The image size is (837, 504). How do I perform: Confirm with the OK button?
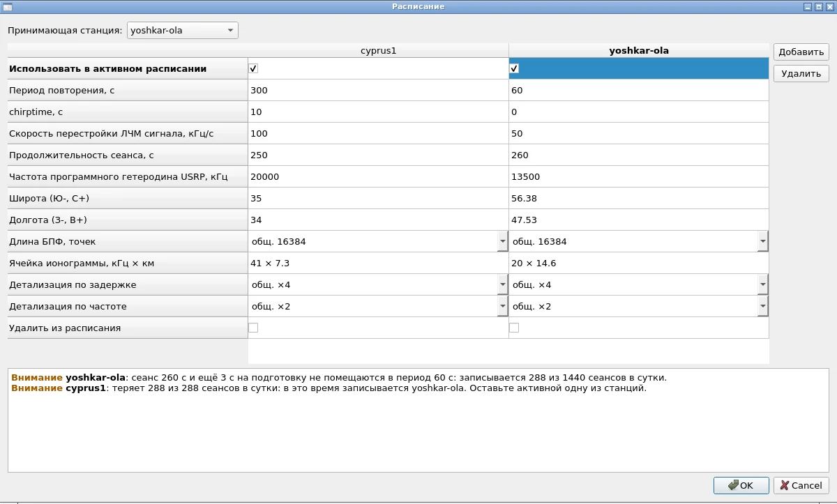(x=741, y=485)
